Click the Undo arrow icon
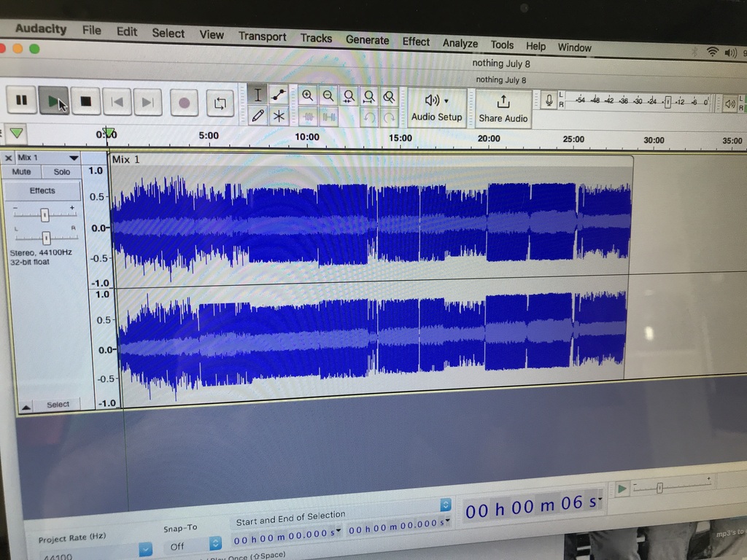747x560 pixels. coord(368,117)
